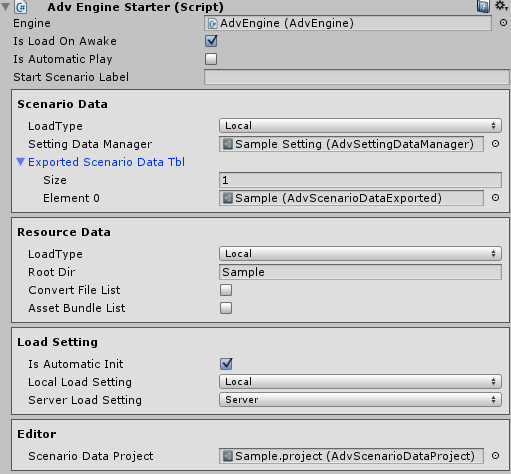Image resolution: width=511 pixels, height=474 pixels.
Task: Open object picker for Engine field
Action: point(503,23)
